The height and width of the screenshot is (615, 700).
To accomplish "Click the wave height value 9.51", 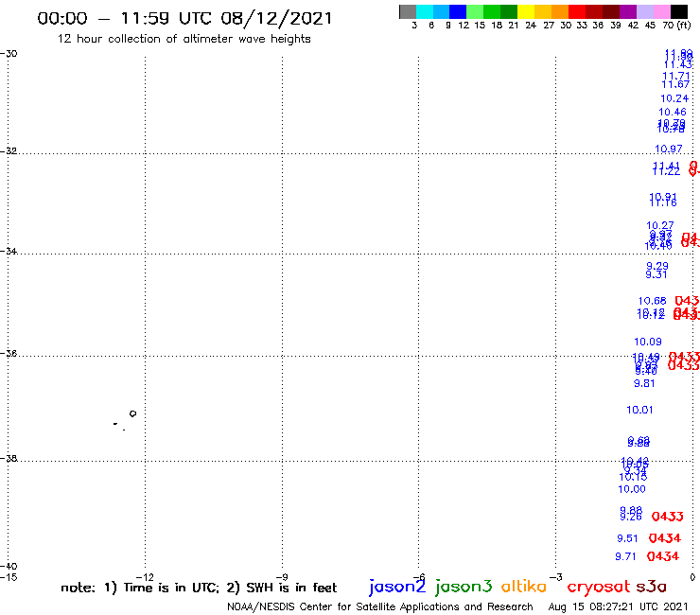I will (627, 538).
